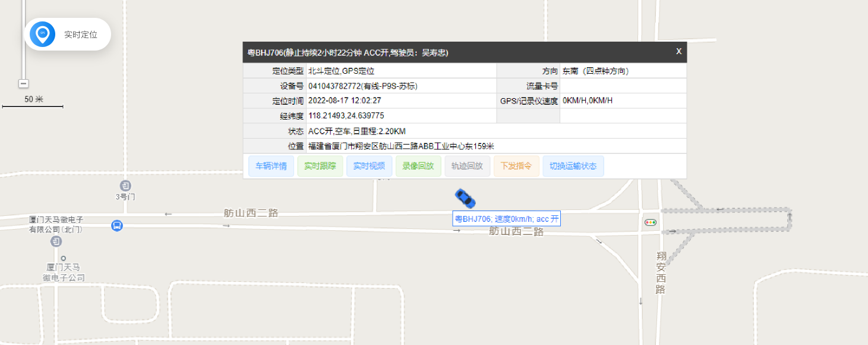
Task: Click the location pin icon for 实时定位
Action: (42, 34)
